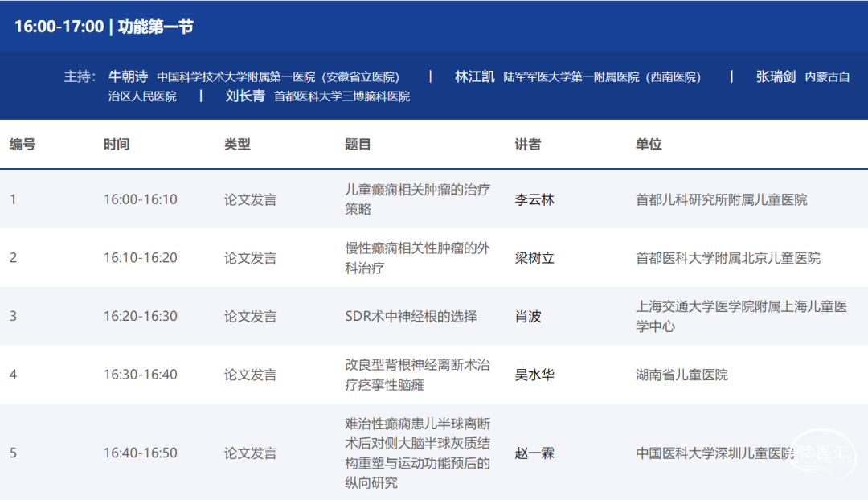Open talk title 儿童癫痫相关肿瘤的治疗策略

coord(417,199)
